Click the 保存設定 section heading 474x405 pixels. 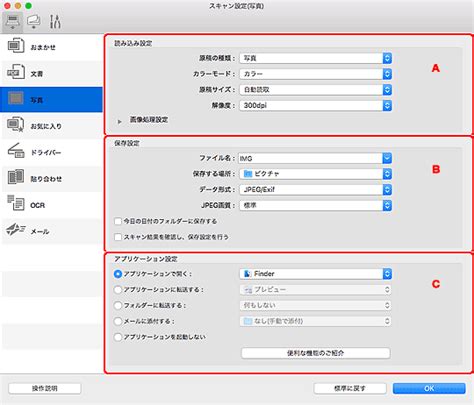(127, 143)
